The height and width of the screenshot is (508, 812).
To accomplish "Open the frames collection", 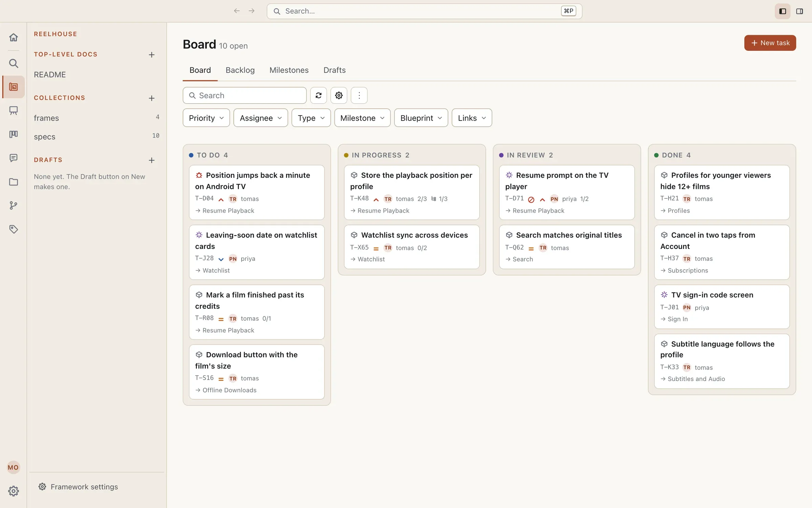I will click(96, 118).
